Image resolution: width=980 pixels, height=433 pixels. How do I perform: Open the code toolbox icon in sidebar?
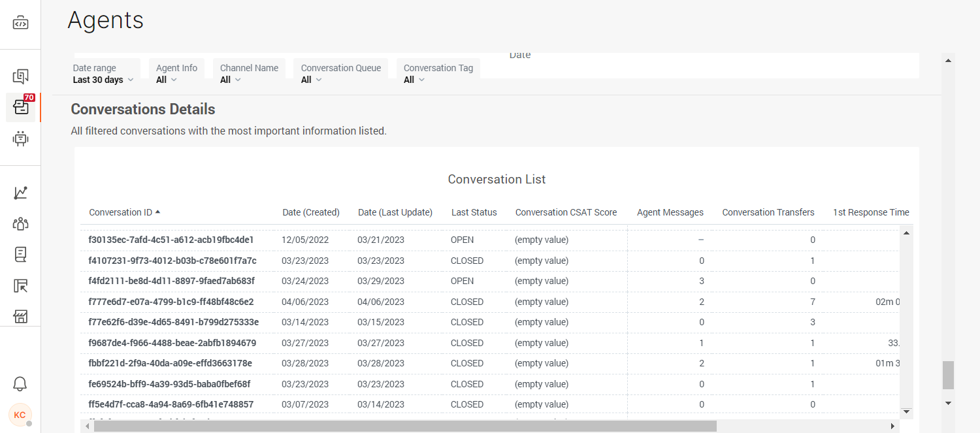(20, 24)
